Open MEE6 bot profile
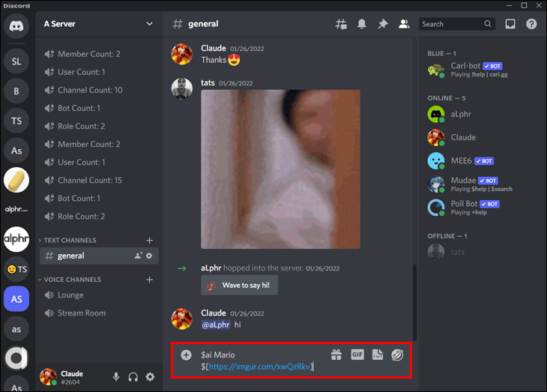The height and width of the screenshot is (392, 547). tap(481, 161)
